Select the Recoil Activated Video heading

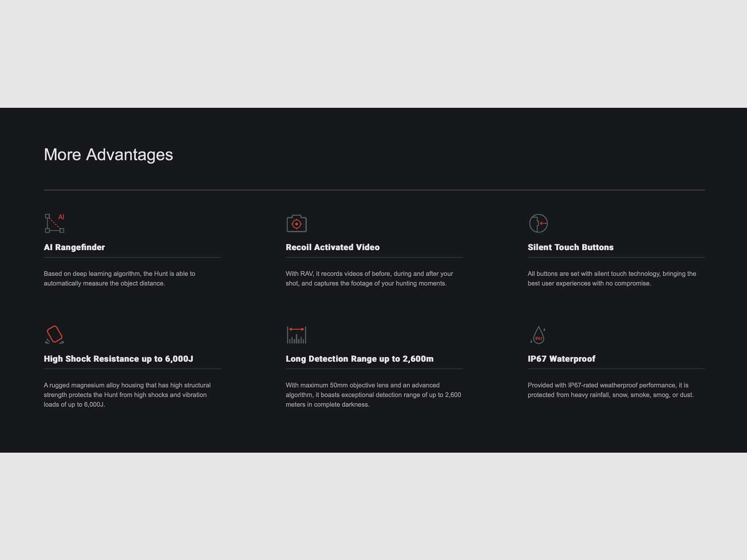coord(332,247)
